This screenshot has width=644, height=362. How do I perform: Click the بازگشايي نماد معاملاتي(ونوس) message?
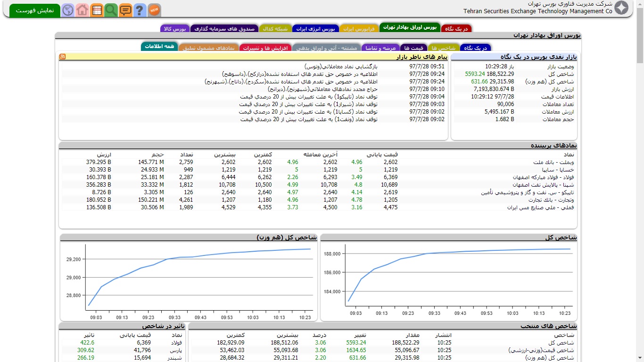tap(341, 66)
